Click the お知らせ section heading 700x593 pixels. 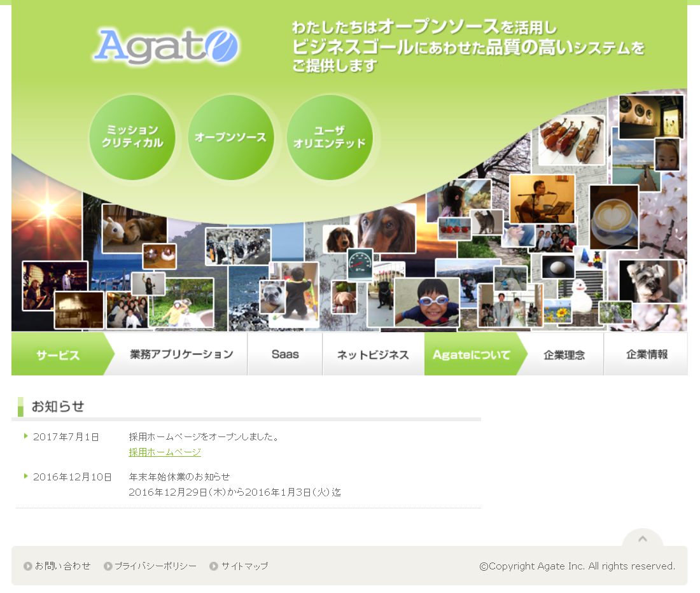(59, 406)
